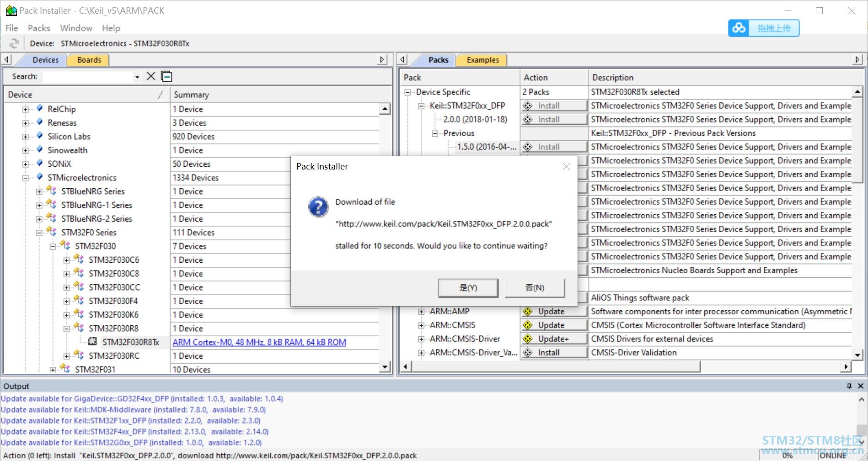Click the collapse all tree icon

[166, 76]
